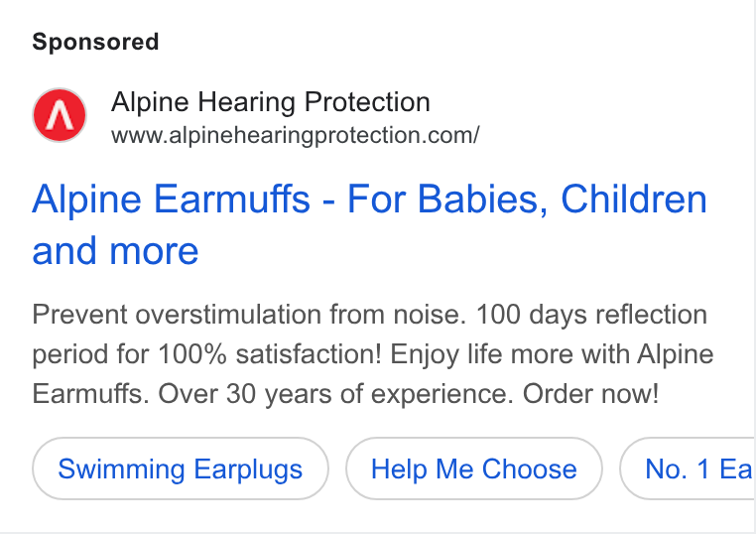
Task: Click the www.alpinehearingprotection.com URL
Action: click(295, 135)
